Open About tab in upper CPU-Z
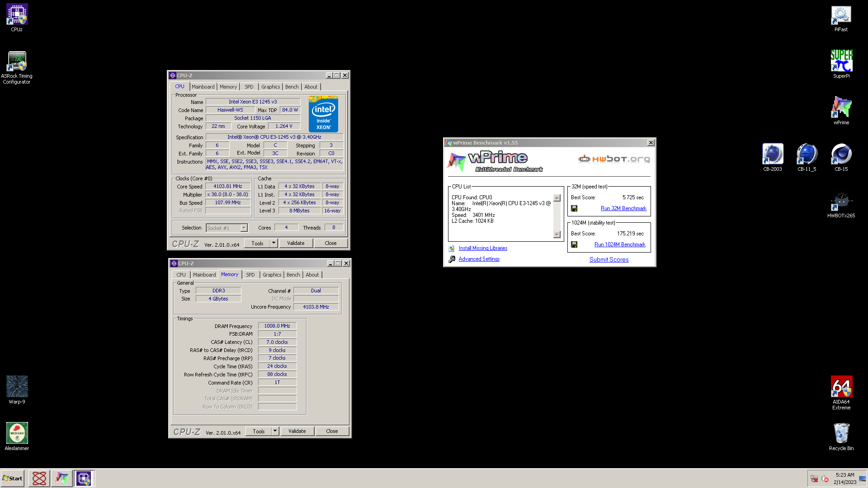The image size is (868, 488). [x=311, y=87]
